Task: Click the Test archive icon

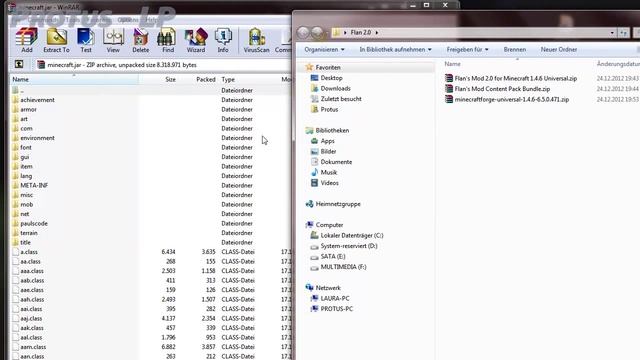Action: pos(86,40)
